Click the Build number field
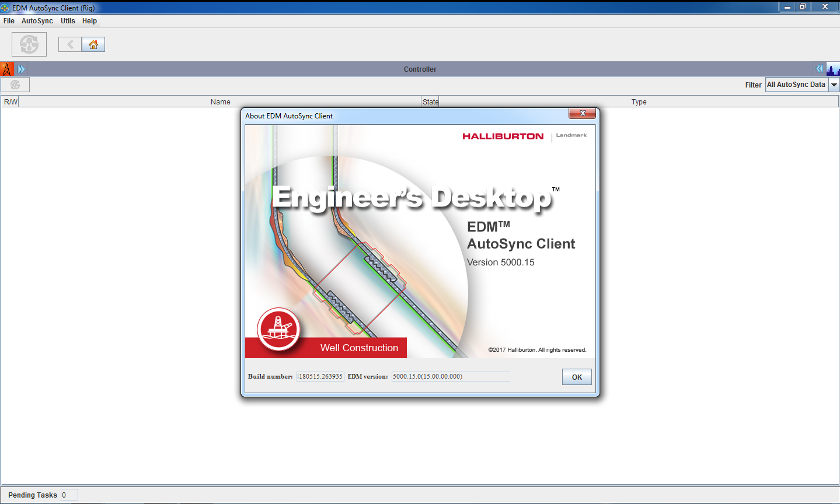Image resolution: width=840 pixels, height=504 pixels. click(320, 376)
